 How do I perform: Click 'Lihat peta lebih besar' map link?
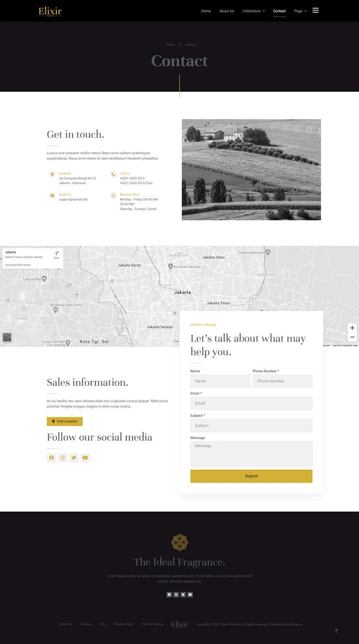pos(18,265)
